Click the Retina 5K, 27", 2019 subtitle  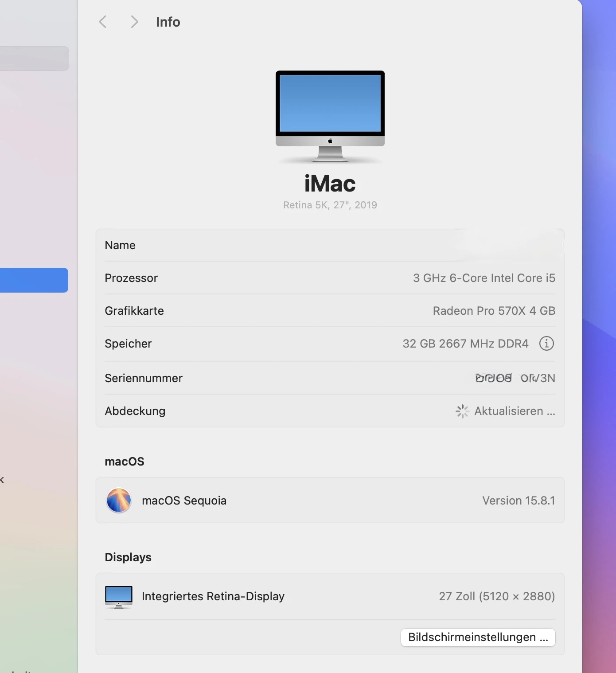click(x=330, y=205)
